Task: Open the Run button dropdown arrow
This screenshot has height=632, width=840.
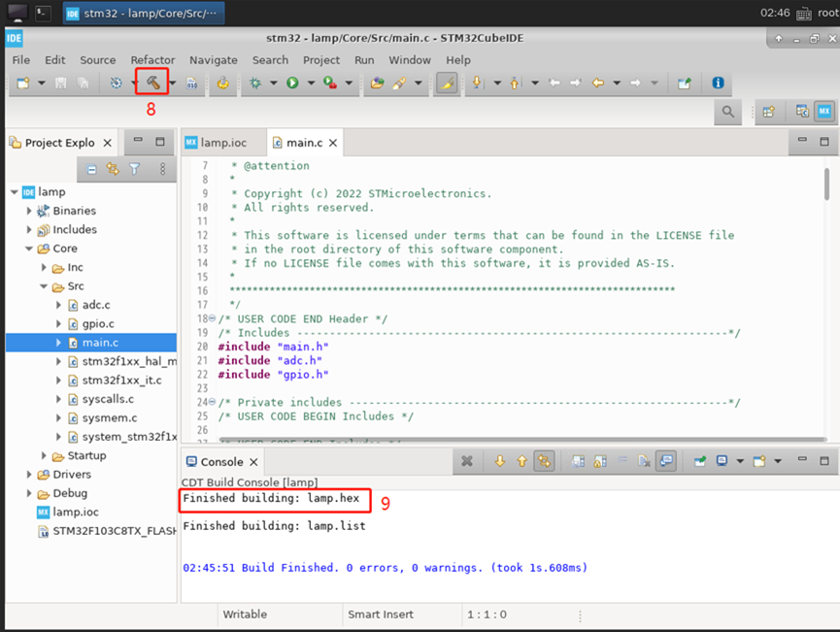Action: pyautogui.click(x=311, y=83)
